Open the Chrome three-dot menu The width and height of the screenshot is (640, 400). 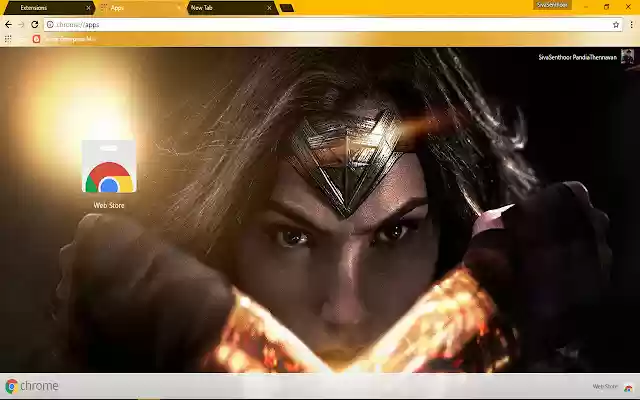coord(631,24)
